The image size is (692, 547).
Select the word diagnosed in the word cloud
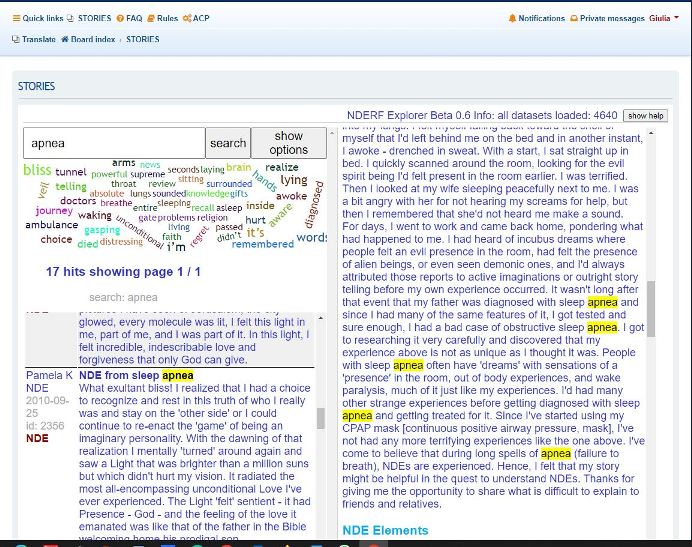pos(314,204)
